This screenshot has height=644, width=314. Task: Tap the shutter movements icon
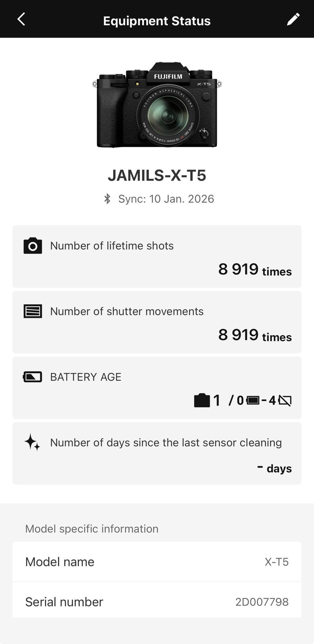pyautogui.click(x=33, y=311)
